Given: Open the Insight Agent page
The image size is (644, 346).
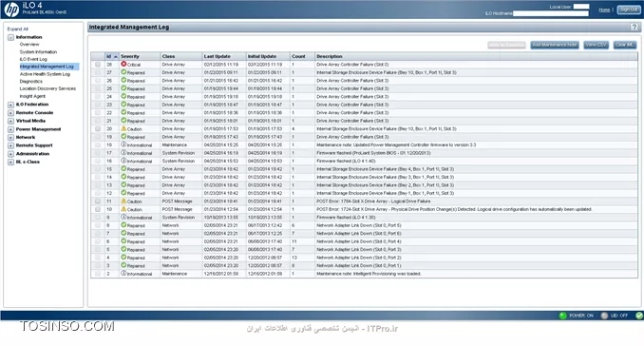Looking at the screenshot, I should tap(32, 96).
